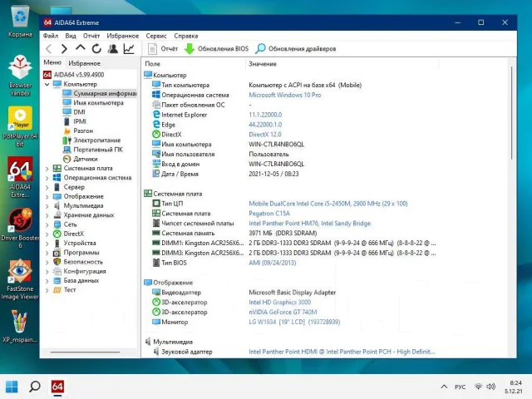Open the graph chart icon in the toolbar
Image resolution: width=532 pixels, height=399 pixels.
tap(129, 49)
